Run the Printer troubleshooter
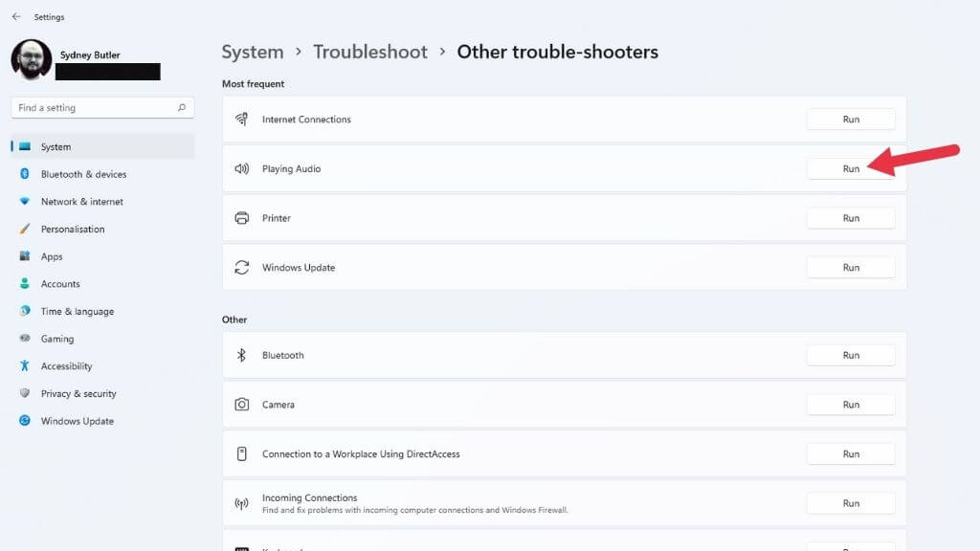Viewport: 980px width, 551px height. click(850, 218)
